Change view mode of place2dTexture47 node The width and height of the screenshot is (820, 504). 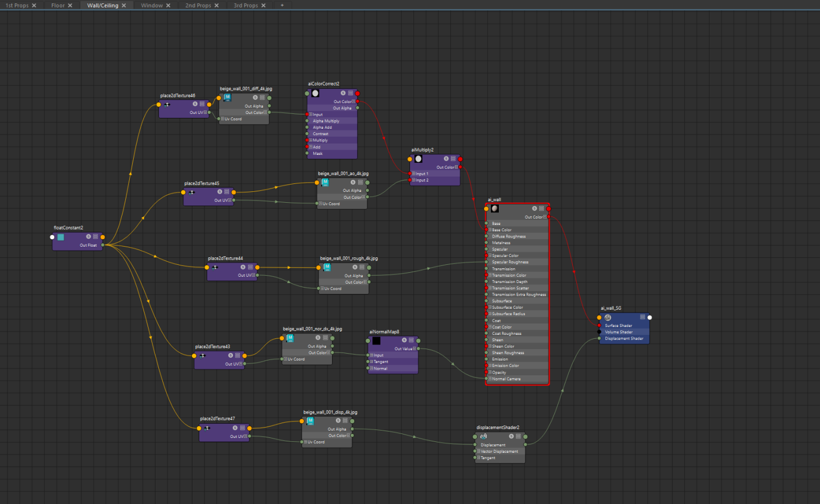242,428
